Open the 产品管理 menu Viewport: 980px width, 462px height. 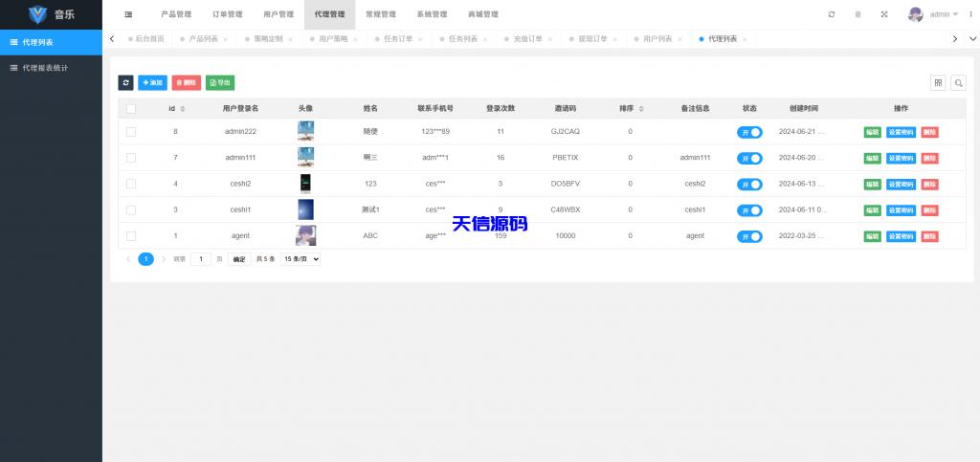(x=176, y=14)
